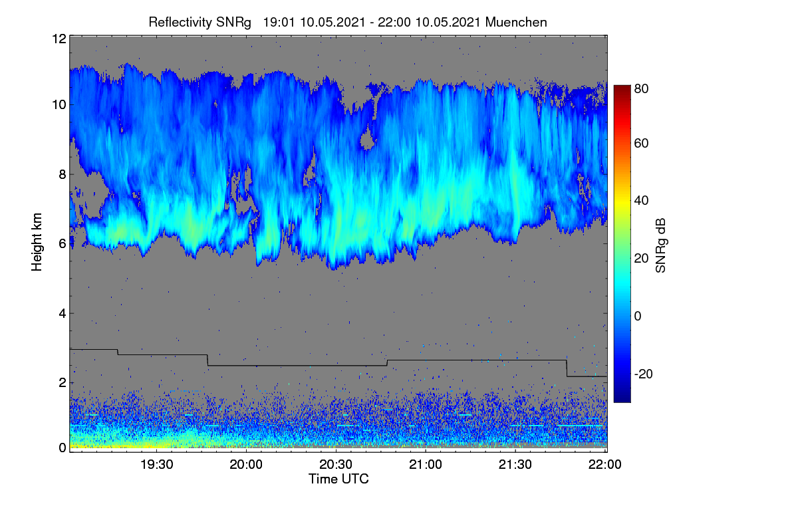This screenshot has width=798, height=532.
Task: Click the height axis value "0"
Action: (x=63, y=448)
